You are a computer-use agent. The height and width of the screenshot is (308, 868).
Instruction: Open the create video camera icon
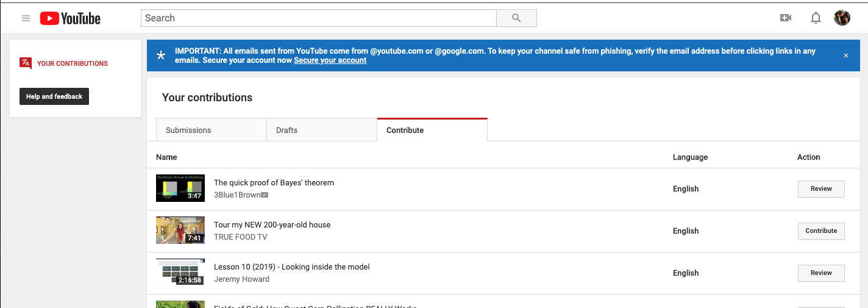tap(786, 18)
